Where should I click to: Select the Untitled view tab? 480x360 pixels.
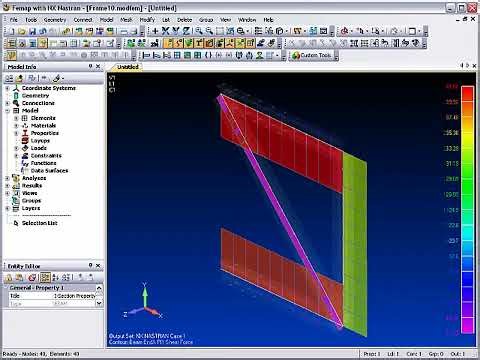[127, 67]
